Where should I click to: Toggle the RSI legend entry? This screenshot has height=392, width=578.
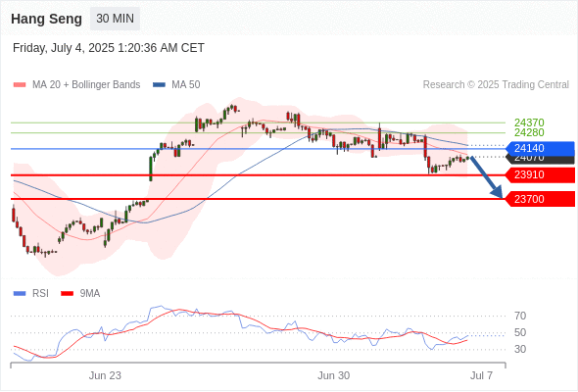tap(31, 294)
